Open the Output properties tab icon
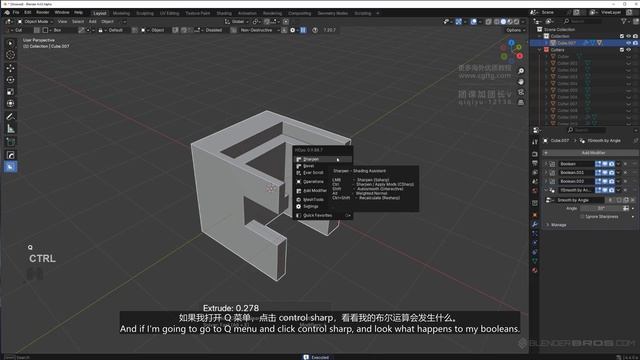Viewport: 640px width, 360px height. click(535, 163)
